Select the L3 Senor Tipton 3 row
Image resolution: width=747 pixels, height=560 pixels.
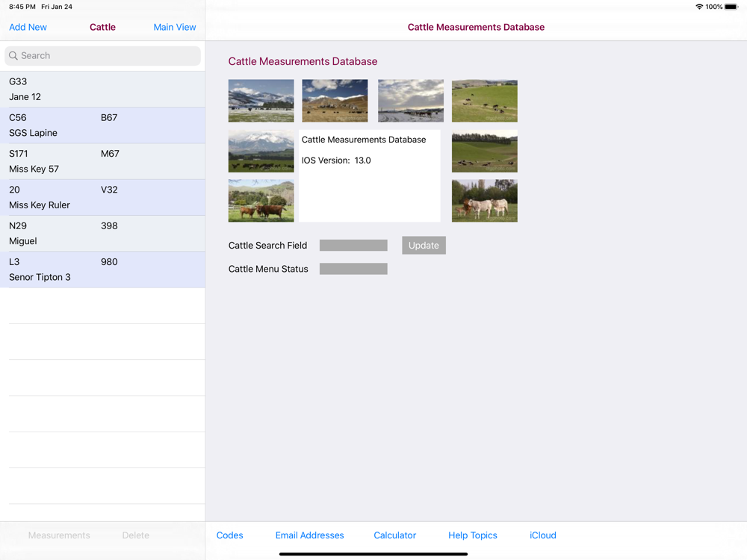(x=102, y=270)
